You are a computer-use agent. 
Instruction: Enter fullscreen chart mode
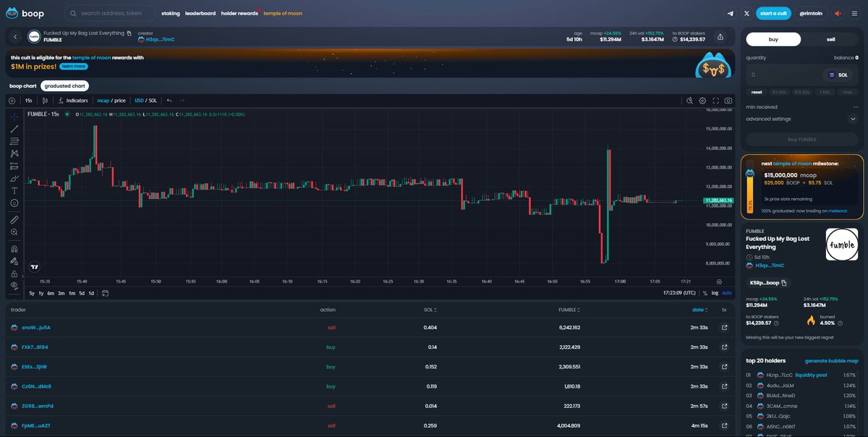point(715,101)
